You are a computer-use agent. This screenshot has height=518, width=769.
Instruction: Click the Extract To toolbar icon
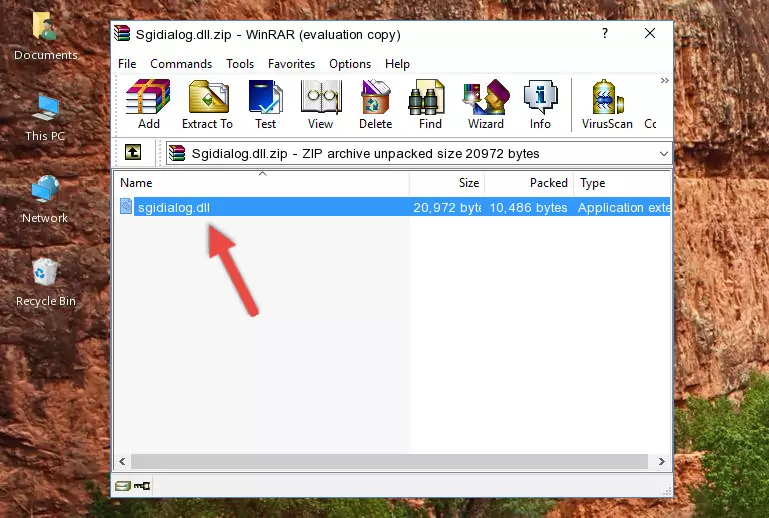207,104
